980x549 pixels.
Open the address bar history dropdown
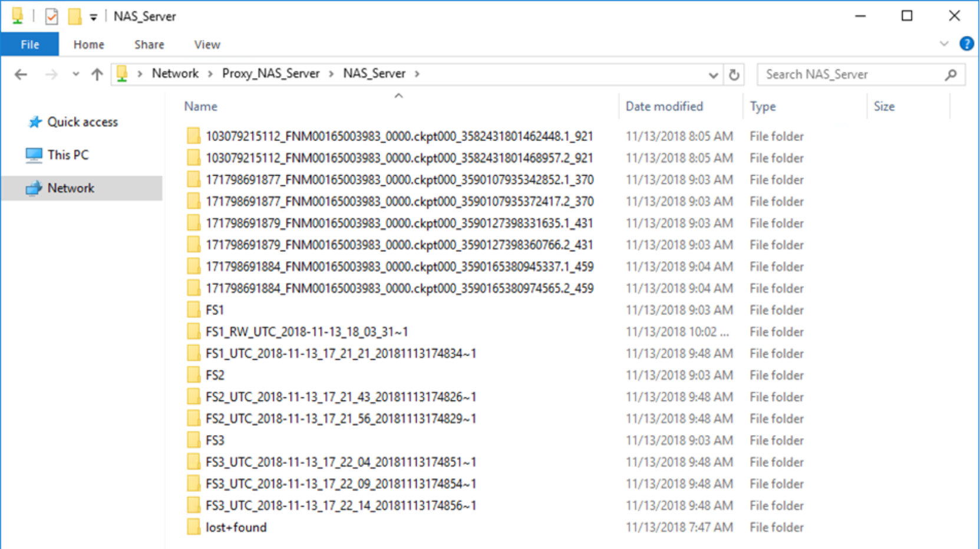click(713, 75)
